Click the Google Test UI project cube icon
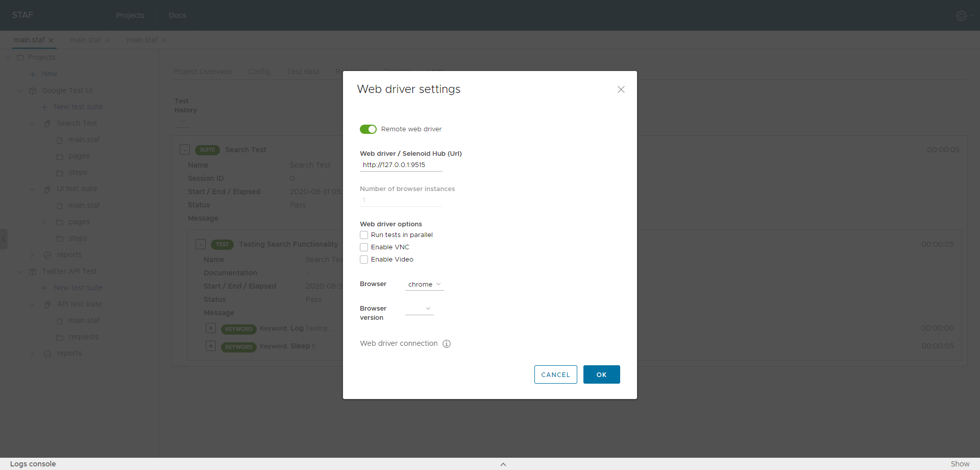 [33, 91]
